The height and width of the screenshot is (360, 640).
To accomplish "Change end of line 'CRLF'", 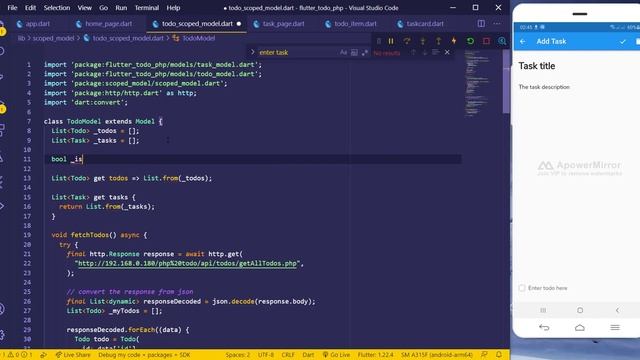I will (288, 355).
